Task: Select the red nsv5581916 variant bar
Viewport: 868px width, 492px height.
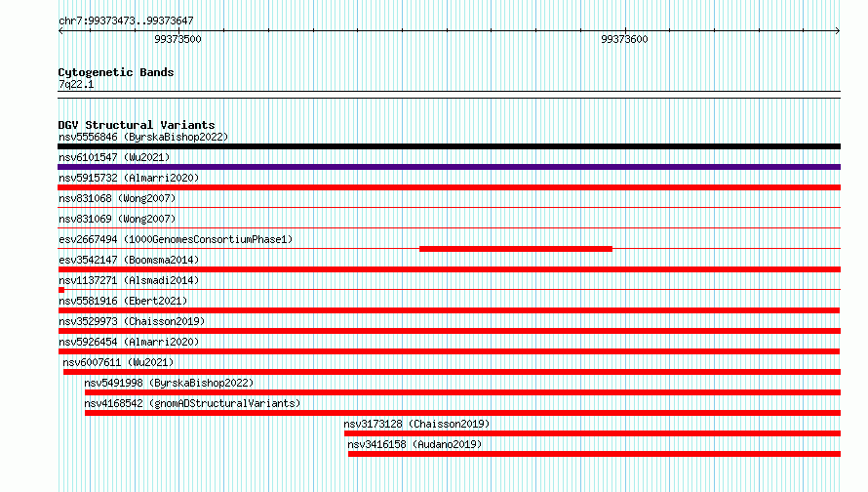Action: tap(449, 310)
